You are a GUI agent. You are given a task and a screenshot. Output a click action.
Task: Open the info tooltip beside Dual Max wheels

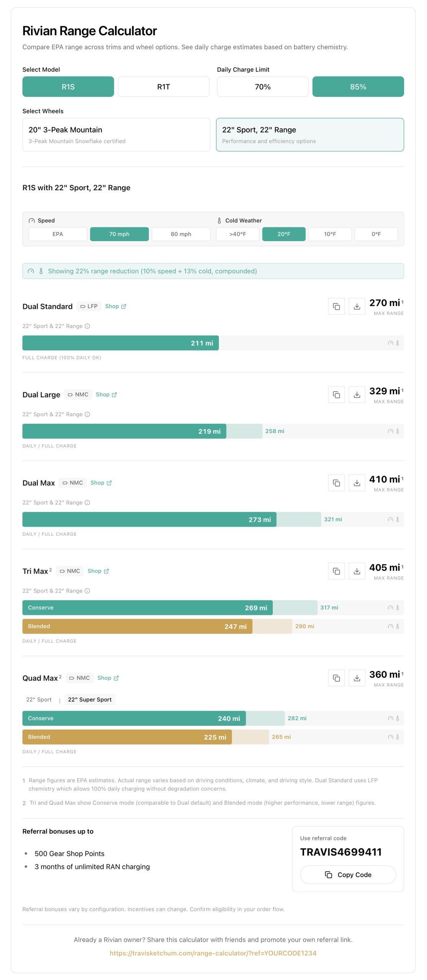coord(87,502)
